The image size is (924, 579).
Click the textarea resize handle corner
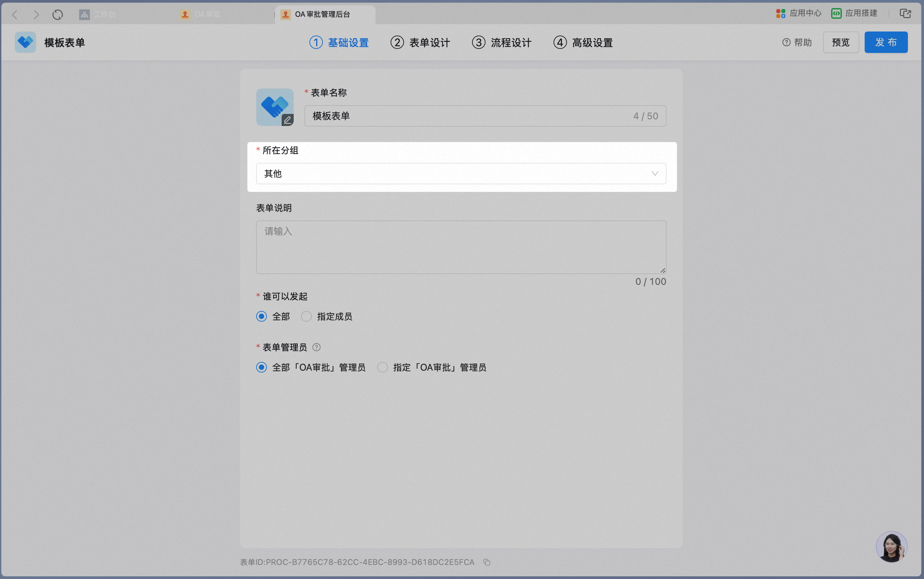click(663, 270)
